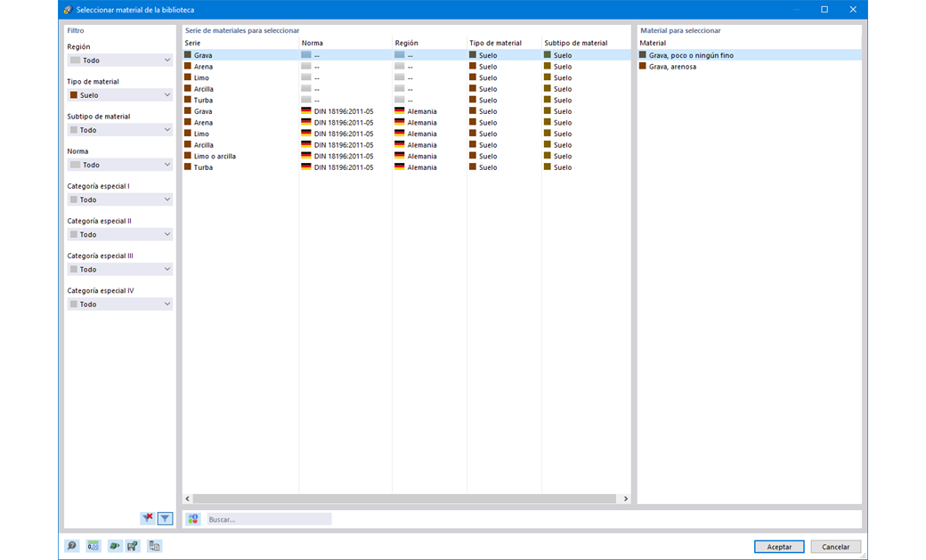This screenshot has width=926, height=560.
Task: Click the save material to library icon
Action: [133, 546]
